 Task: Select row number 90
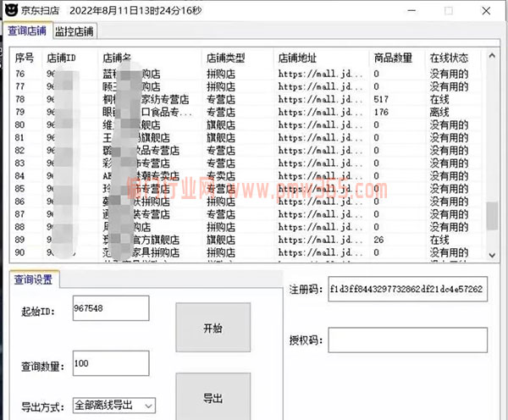click(19, 252)
